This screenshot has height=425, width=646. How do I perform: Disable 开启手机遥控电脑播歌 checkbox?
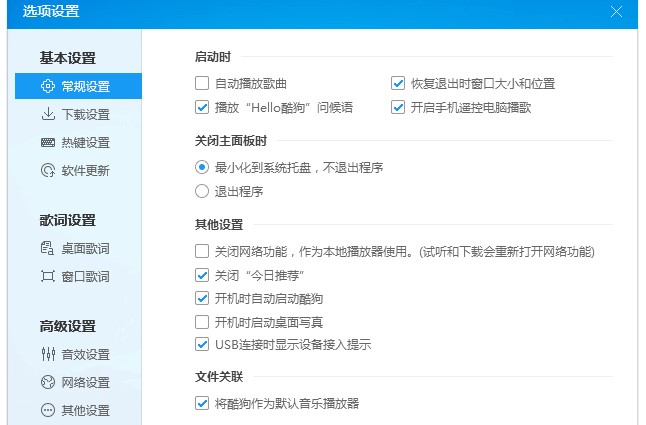click(x=398, y=107)
